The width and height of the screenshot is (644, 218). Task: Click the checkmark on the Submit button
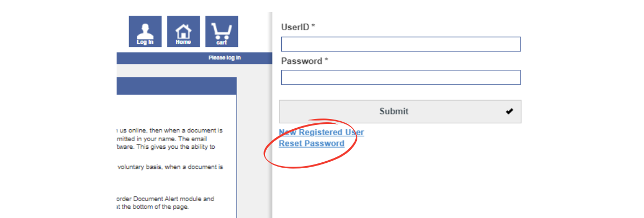click(x=509, y=111)
